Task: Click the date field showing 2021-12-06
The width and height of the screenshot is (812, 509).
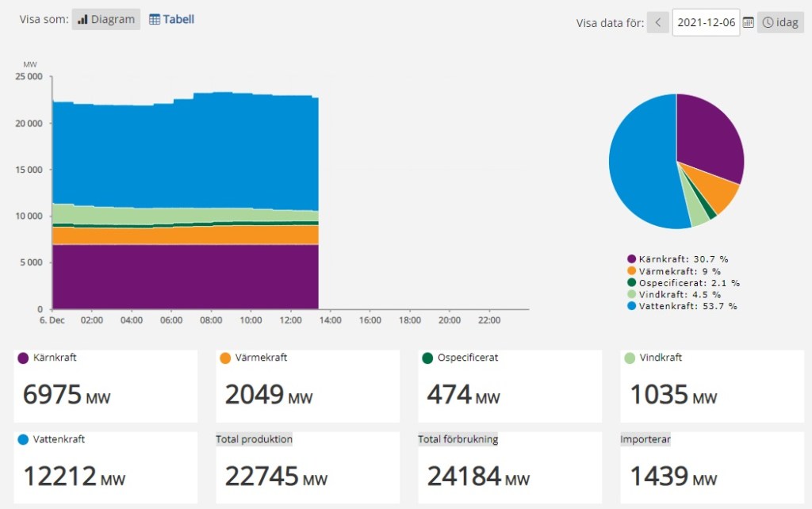Action: 706,22
